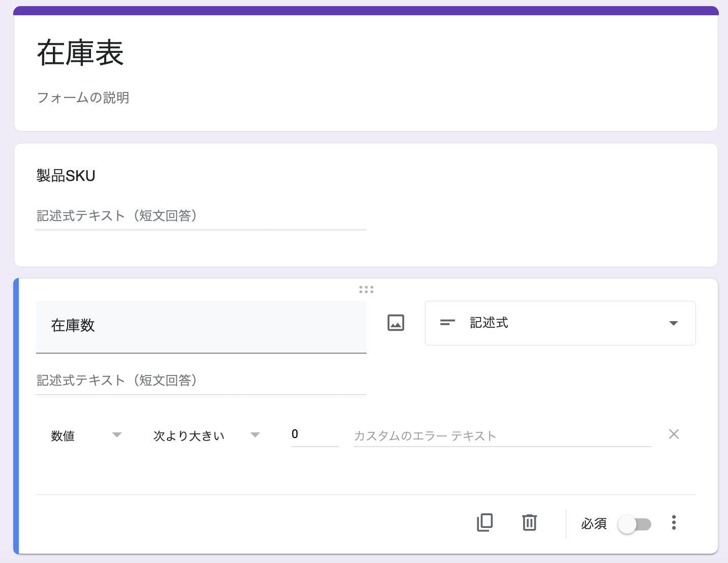Click the 製品SKU short answer placeholder text
The height and width of the screenshot is (563, 728).
point(117,216)
